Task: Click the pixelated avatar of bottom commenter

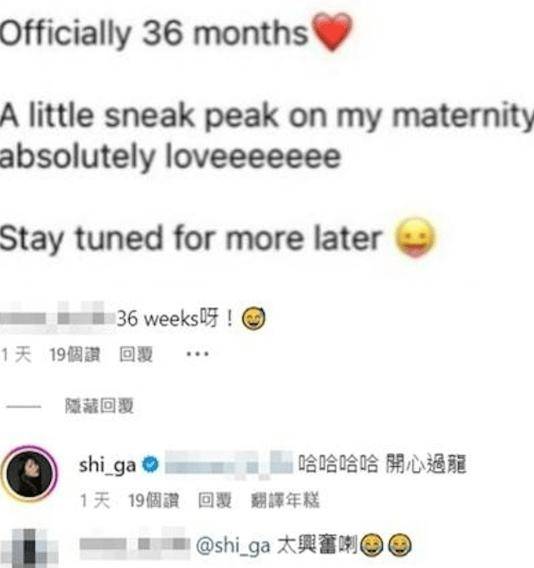Action: (x=29, y=548)
